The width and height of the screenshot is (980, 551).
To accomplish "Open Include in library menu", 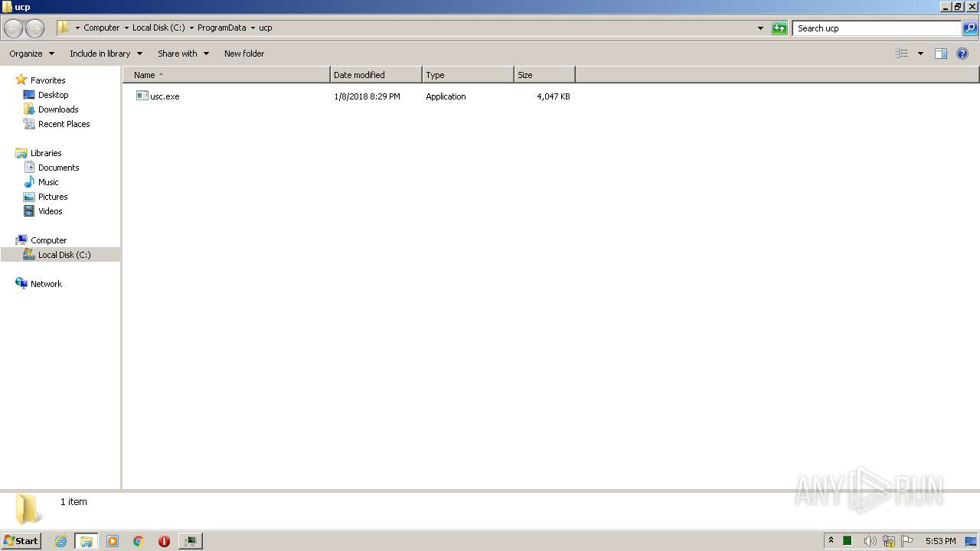I will 106,54.
